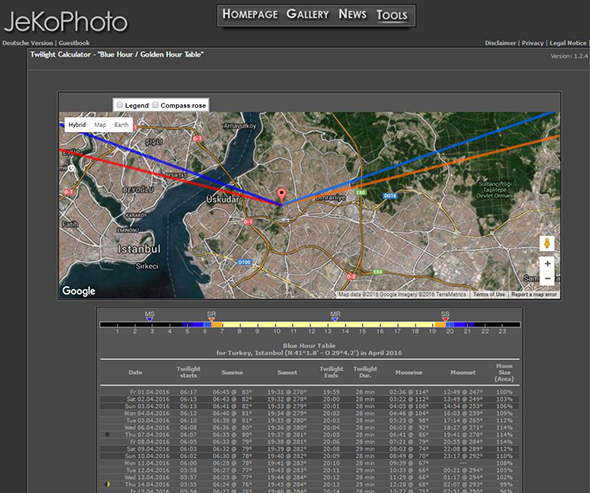Click twilight end time 20:08
590x493 pixels.
(x=331, y=449)
